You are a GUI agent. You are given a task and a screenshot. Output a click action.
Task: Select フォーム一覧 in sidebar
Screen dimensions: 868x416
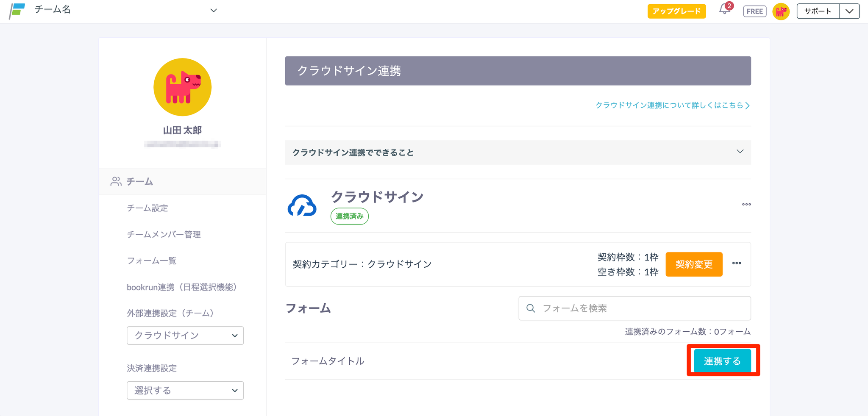[x=152, y=261]
